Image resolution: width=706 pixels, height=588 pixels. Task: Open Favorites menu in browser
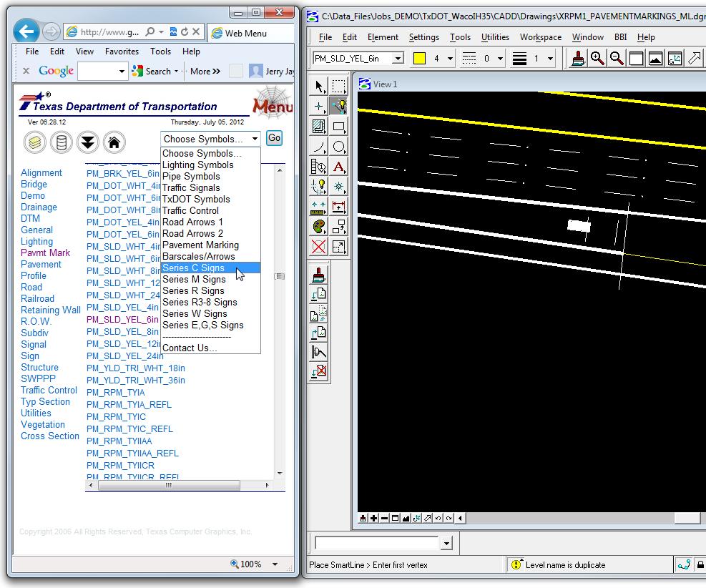tap(122, 52)
